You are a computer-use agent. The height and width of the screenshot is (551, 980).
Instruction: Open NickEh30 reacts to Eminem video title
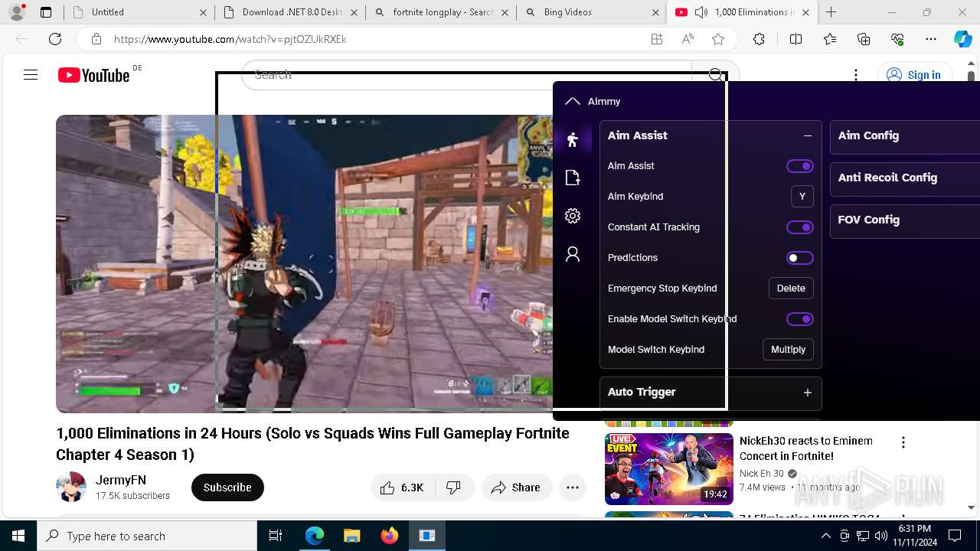806,448
